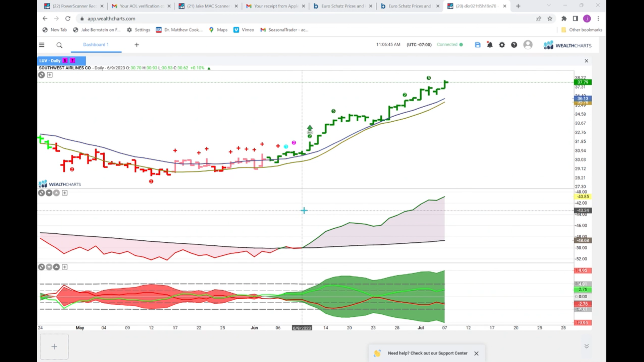Image resolution: width=644 pixels, height=362 pixels.
Task: Click the green 2.76 indicator value label
Action: point(583,289)
